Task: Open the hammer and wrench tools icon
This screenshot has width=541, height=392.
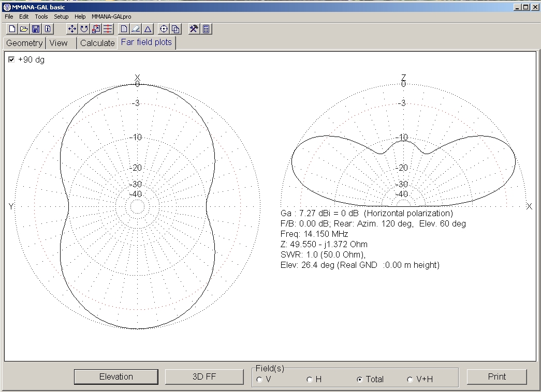Action: click(194, 29)
